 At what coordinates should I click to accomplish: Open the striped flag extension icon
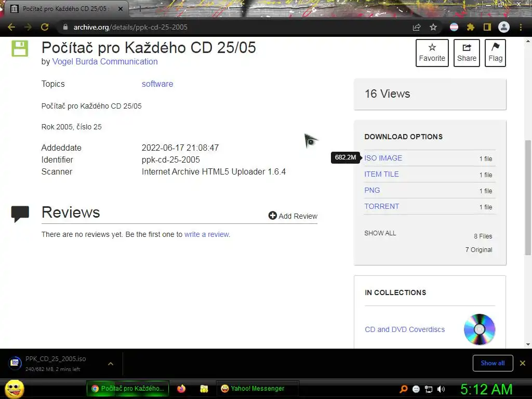[454, 27]
